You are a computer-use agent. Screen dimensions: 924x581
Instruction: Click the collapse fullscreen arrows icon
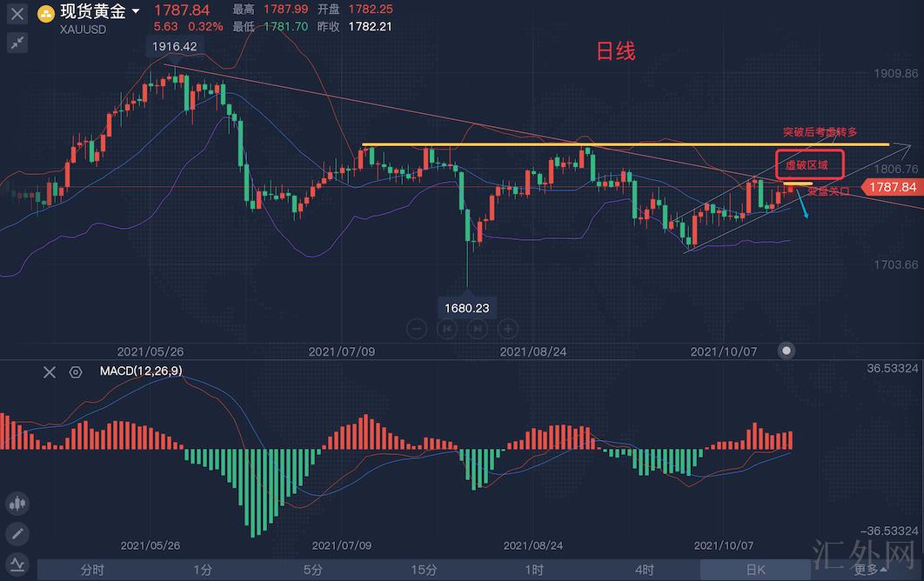[x=17, y=43]
